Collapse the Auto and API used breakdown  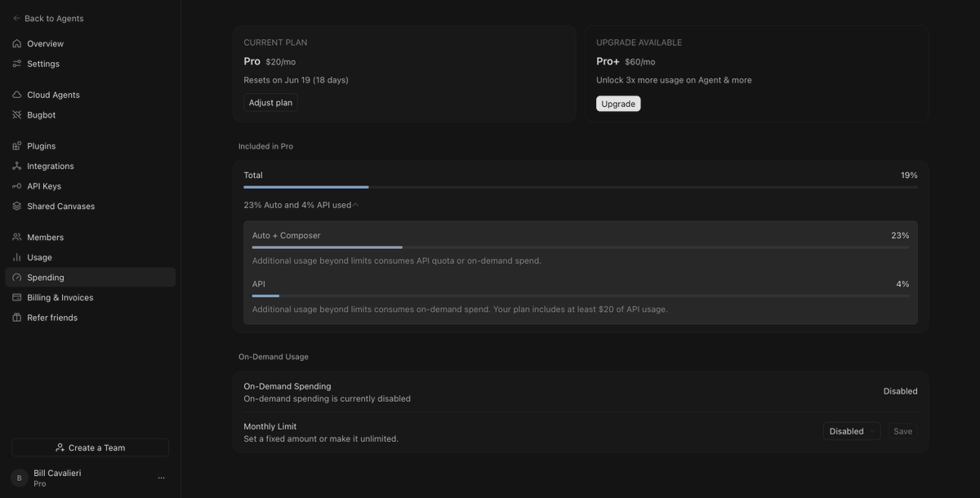click(x=301, y=205)
